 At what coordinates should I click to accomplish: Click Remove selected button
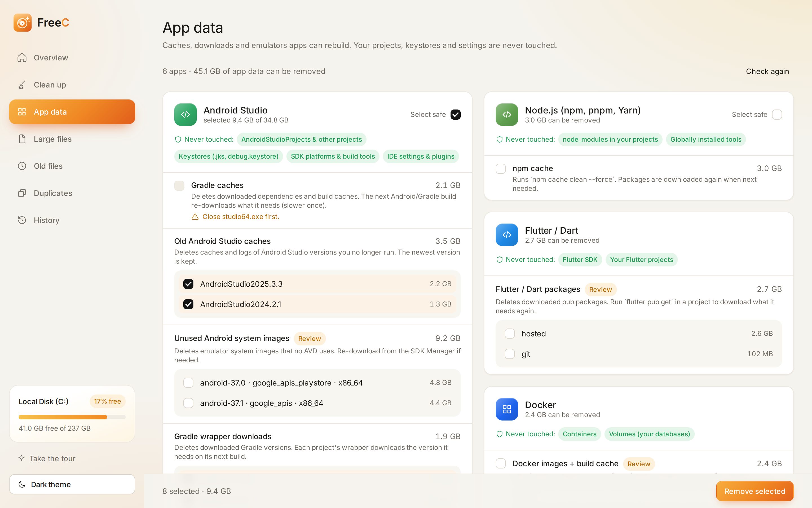pyautogui.click(x=754, y=491)
